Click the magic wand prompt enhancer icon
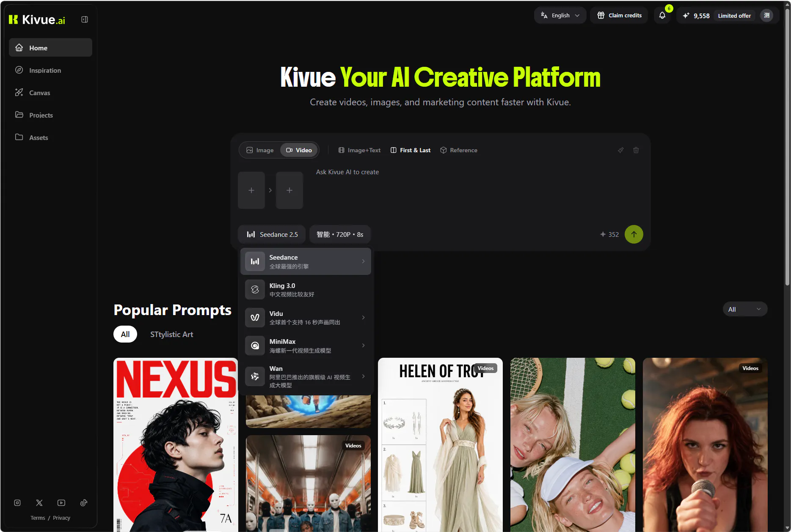 [x=620, y=150]
